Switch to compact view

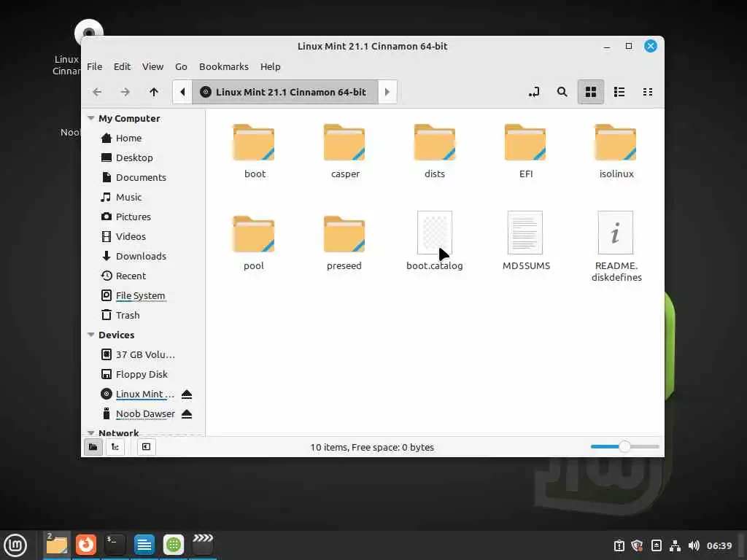pyautogui.click(x=648, y=92)
